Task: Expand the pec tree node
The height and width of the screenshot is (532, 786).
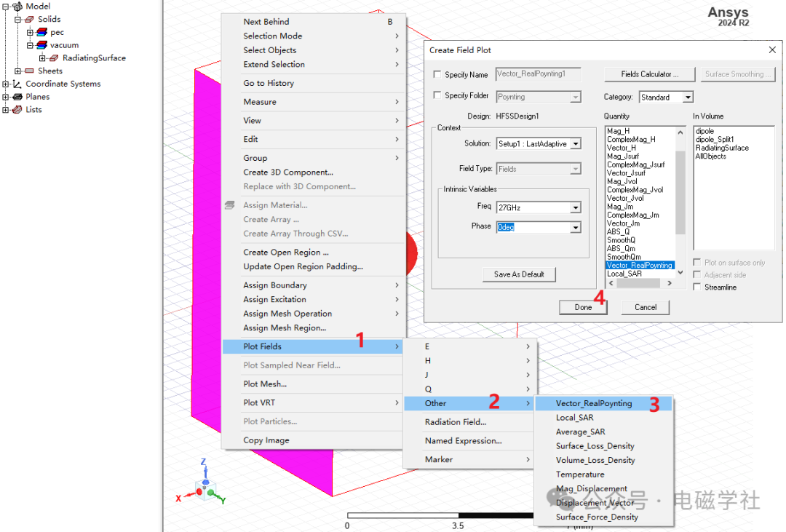Action: click(30, 33)
